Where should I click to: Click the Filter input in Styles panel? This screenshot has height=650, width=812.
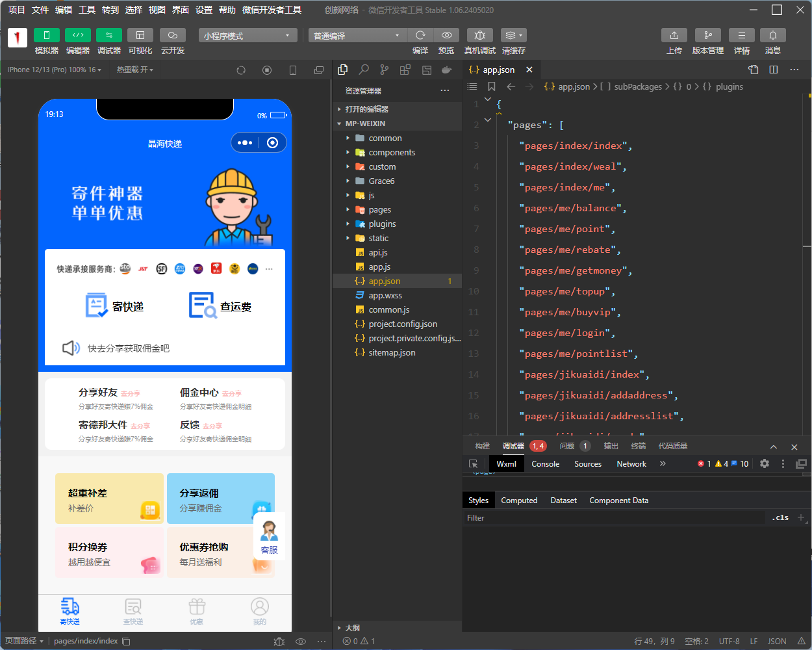585,517
